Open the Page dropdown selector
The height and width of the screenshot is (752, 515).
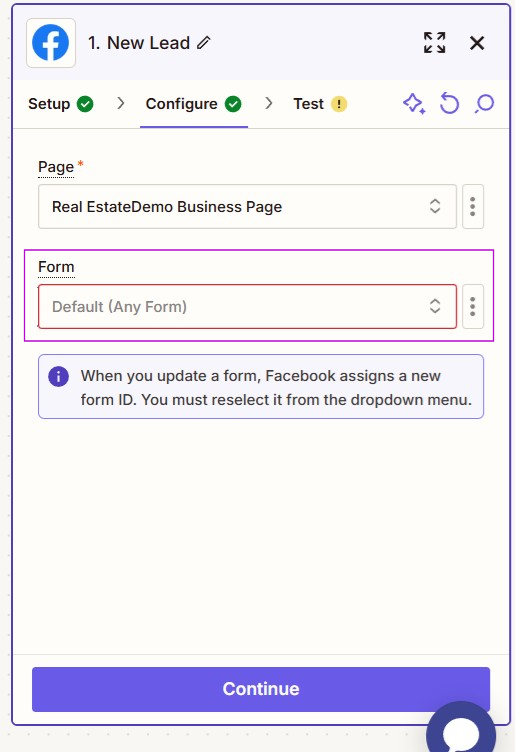pos(247,206)
